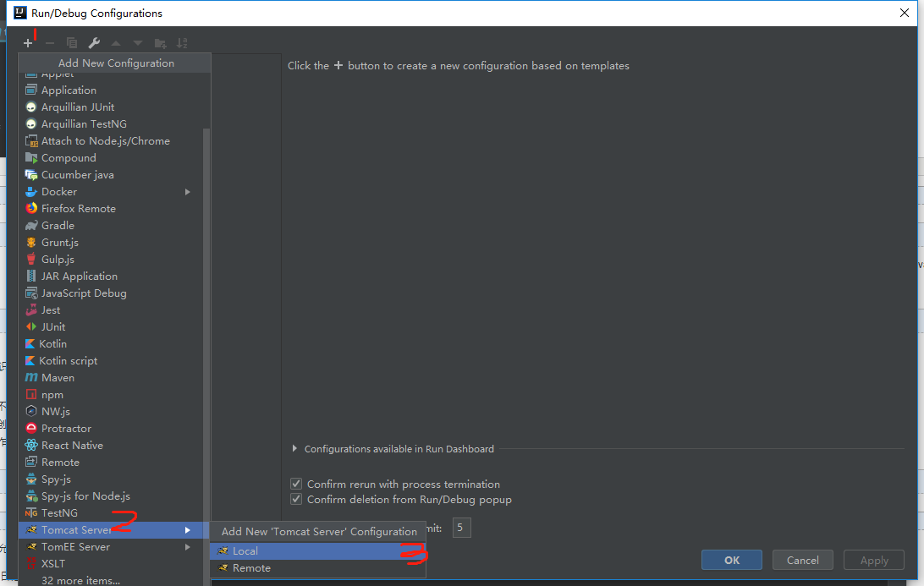Click the Cancel button

803,560
